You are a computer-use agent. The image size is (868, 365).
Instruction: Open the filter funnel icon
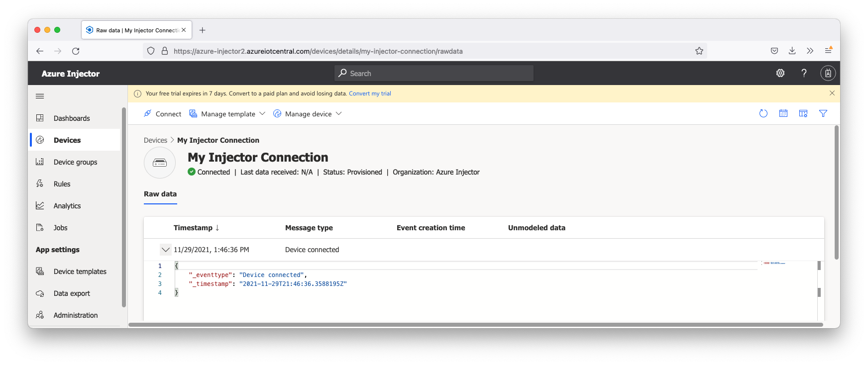tap(823, 113)
